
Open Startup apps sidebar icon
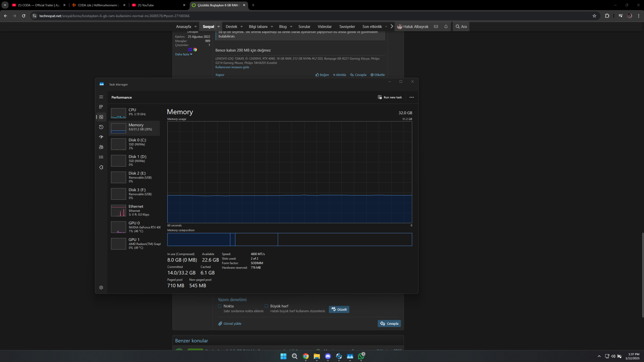(101, 137)
